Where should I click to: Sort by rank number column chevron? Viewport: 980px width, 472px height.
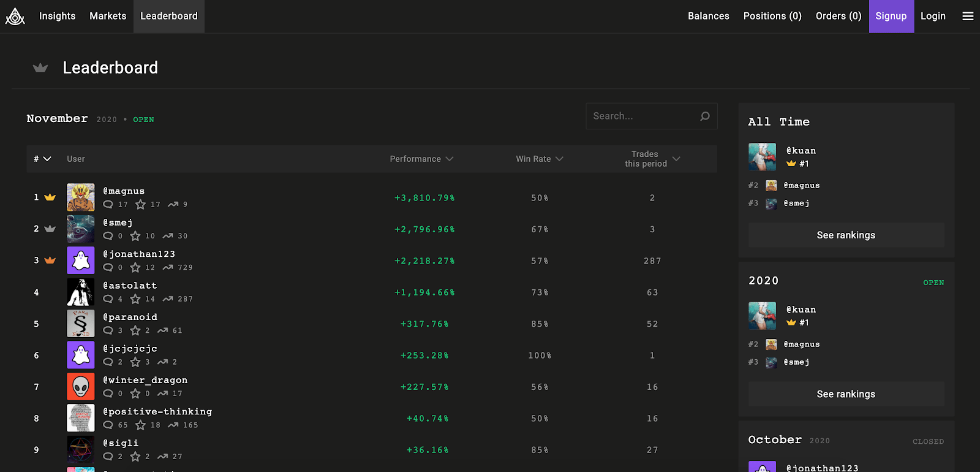pos(47,159)
